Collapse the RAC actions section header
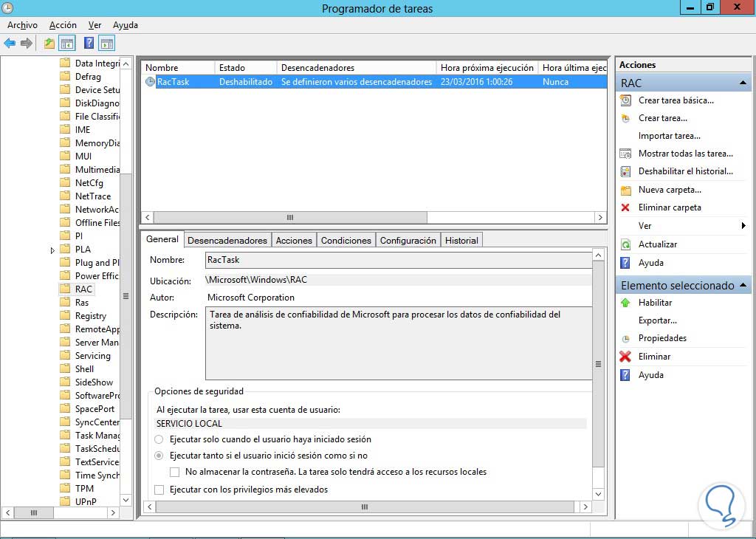The width and height of the screenshot is (756, 539). tap(743, 83)
